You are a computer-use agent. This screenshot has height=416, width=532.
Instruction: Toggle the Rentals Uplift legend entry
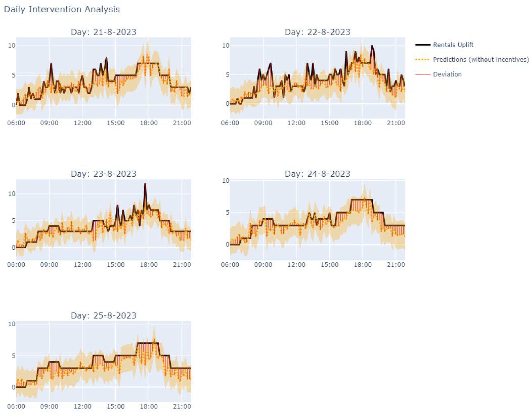pos(453,45)
